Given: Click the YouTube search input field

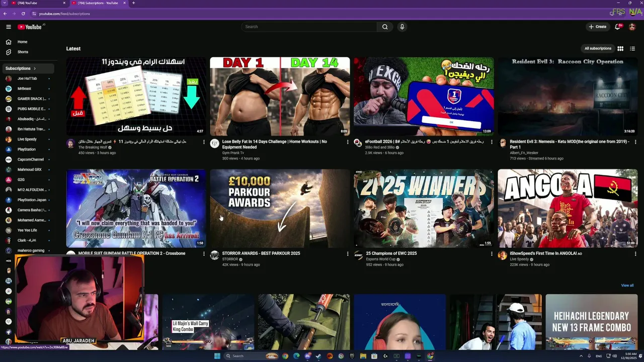Looking at the screenshot, I should 309,27.
